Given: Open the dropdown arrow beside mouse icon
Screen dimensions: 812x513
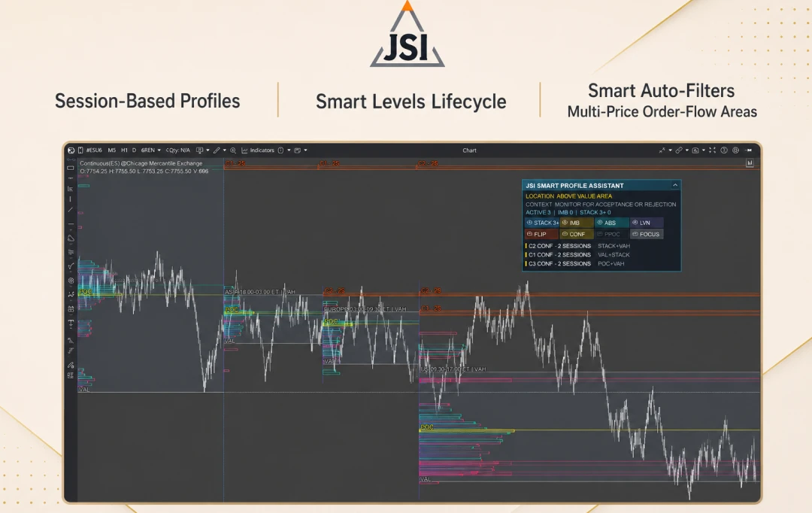Looking at the screenshot, I should 289,150.
